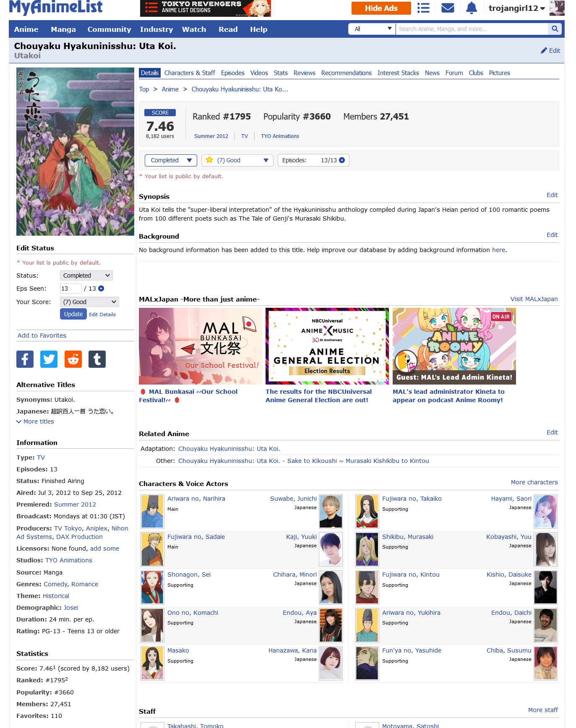The image size is (576, 728).
Task: Switch to the Stats tab
Action: coord(281,73)
